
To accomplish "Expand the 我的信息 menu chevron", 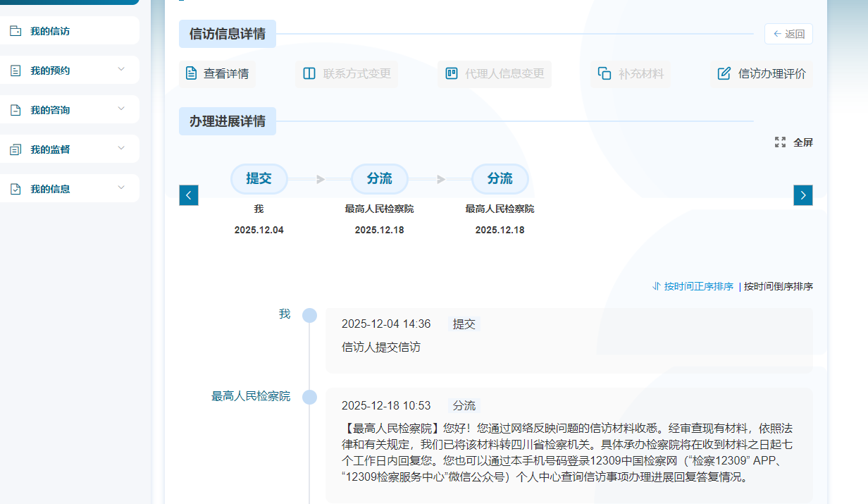I will click(x=121, y=188).
